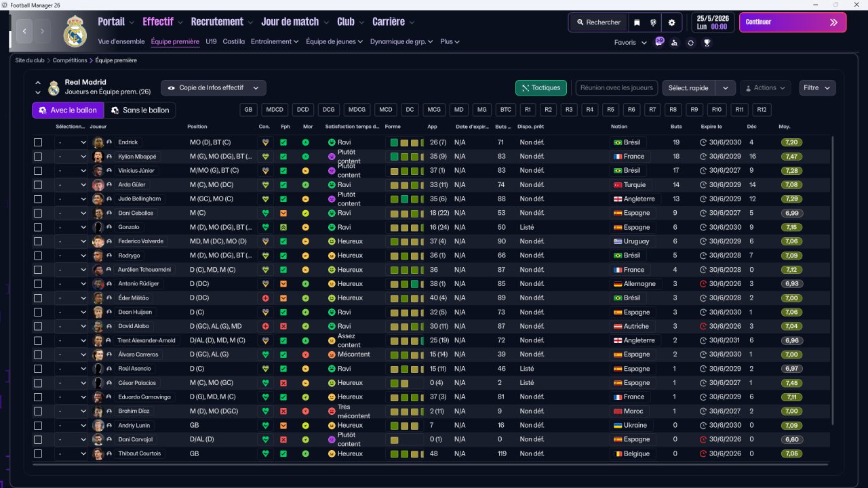Select Vinícius Júnior's row checkbox
The height and width of the screenshot is (488, 868).
(38, 171)
